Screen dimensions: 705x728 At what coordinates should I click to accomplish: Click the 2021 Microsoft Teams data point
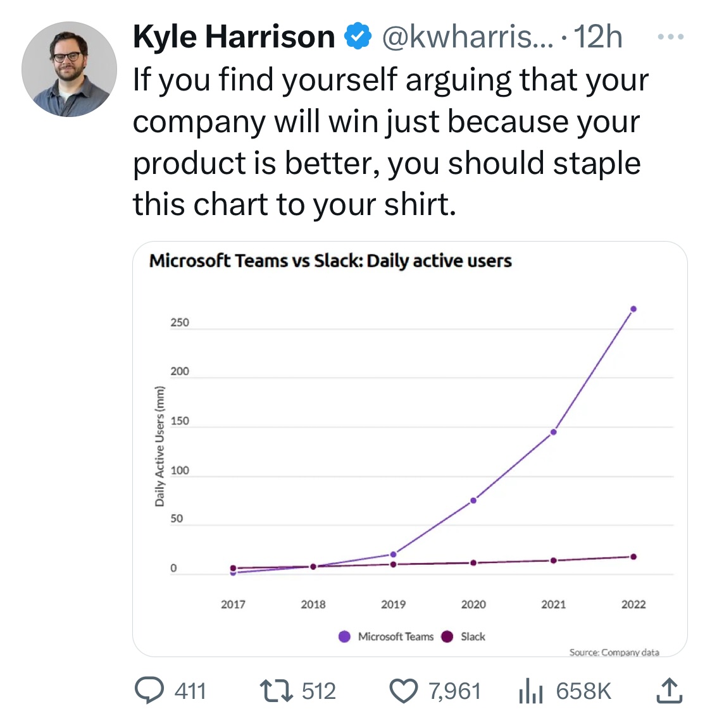(x=554, y=432)
